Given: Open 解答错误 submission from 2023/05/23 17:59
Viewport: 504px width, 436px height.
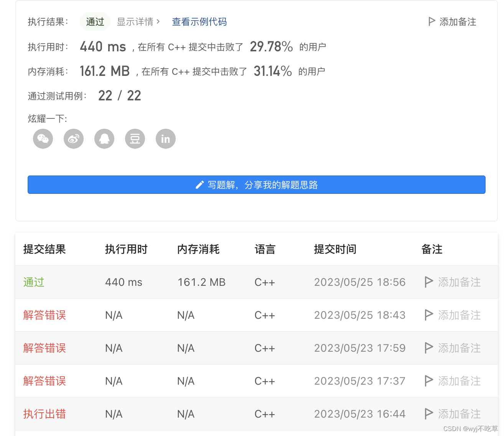Looking at the screenshot, I should [x=44, y=348].
